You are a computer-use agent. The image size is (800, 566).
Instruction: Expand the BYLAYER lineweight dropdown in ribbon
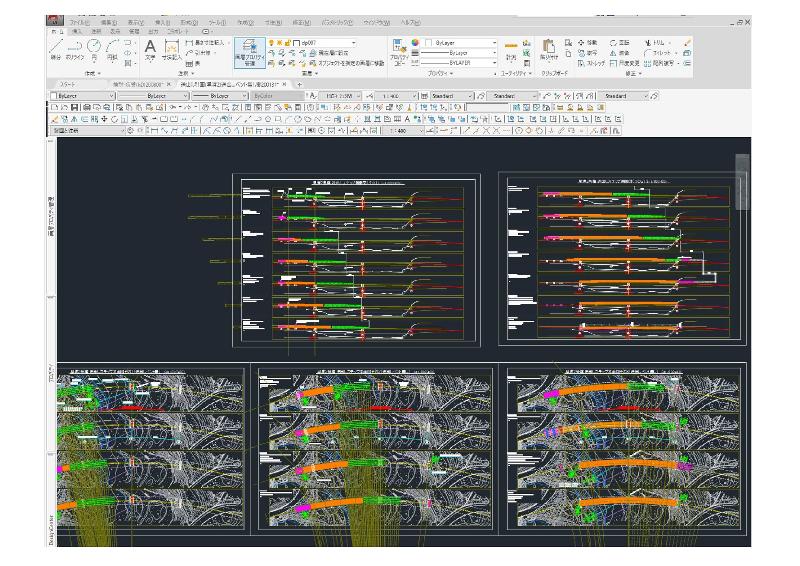pos(494,63)
